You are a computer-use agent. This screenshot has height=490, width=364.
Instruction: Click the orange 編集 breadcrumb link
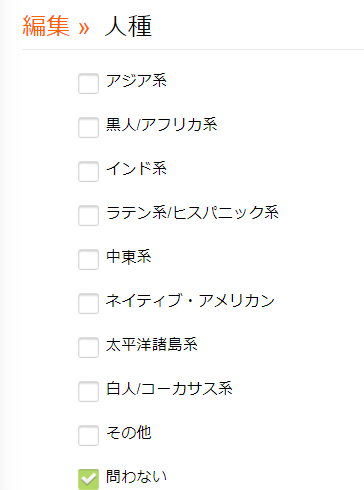(46, 26)
